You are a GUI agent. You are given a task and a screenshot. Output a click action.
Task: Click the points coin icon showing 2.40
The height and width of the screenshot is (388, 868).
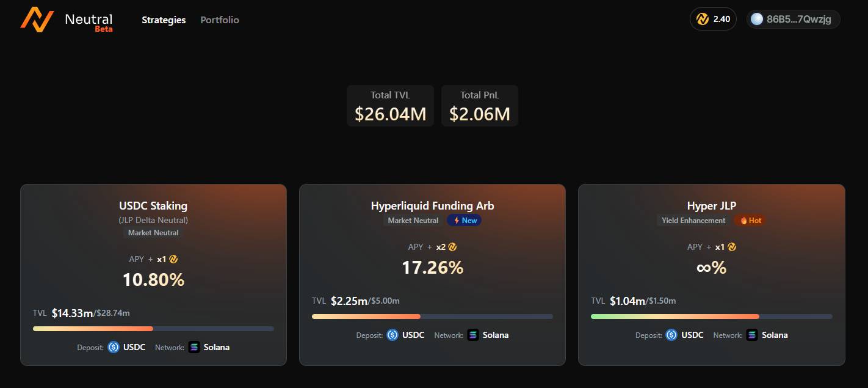coord(703,19)
